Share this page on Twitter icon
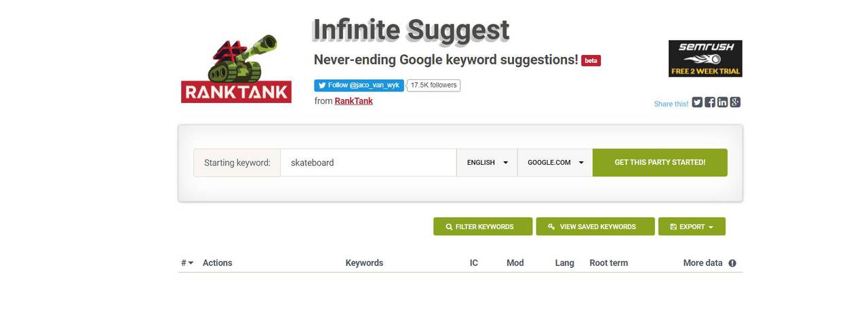The width and height of the screenshot is (868, 312). click(x=697, y=102)
